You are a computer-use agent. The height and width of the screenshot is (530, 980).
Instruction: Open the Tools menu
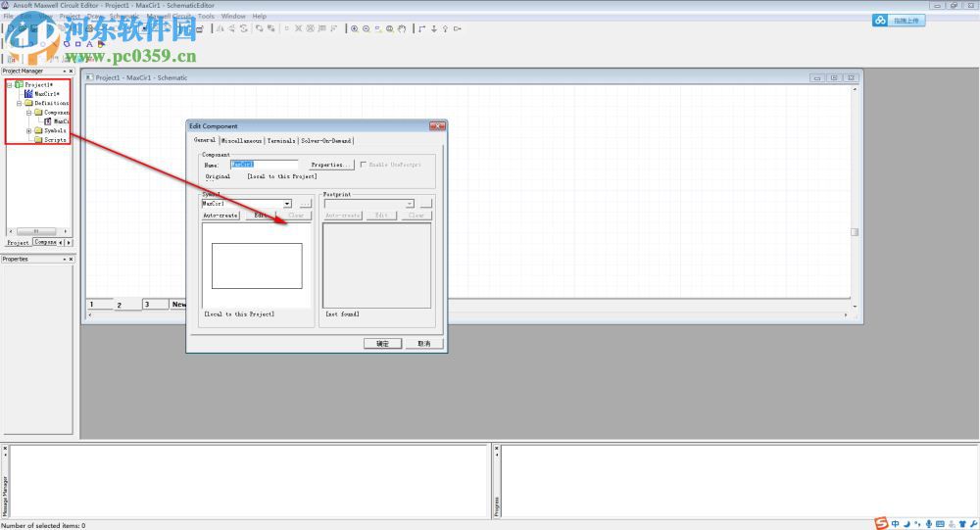click(206, 17)
